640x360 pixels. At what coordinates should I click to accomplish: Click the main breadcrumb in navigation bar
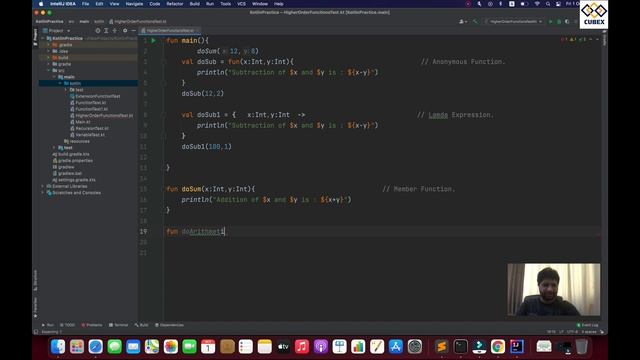(84, 21)
